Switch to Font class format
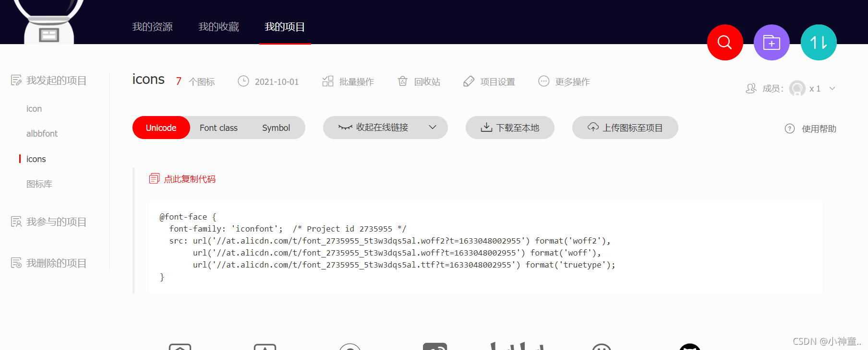The image size is (868, 350). point(218,128)
